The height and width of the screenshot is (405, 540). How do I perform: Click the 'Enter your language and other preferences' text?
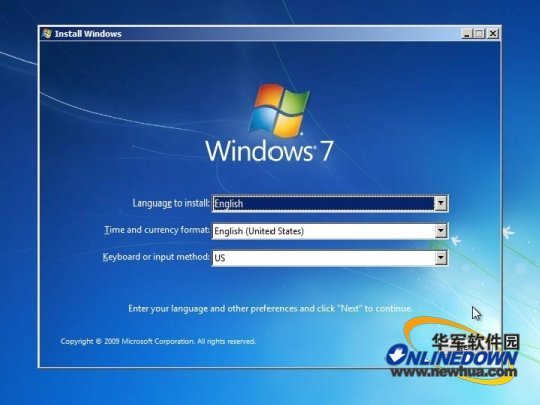point(270,308)
